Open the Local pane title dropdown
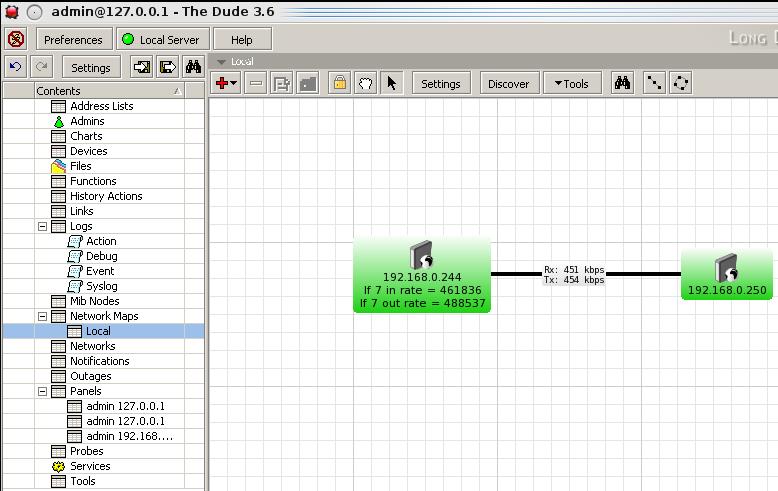The height and width of the screenshot is (491, 778). [222, 61]
